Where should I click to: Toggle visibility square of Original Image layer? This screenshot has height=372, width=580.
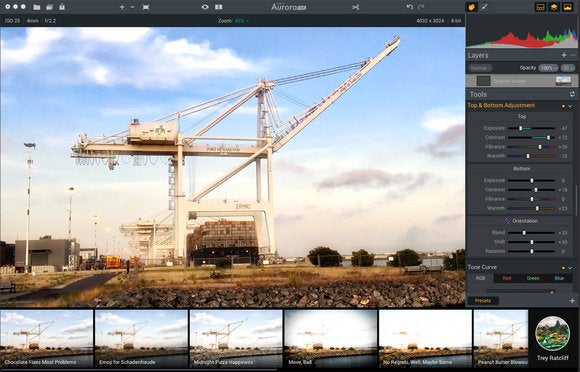tap(483, 81)
